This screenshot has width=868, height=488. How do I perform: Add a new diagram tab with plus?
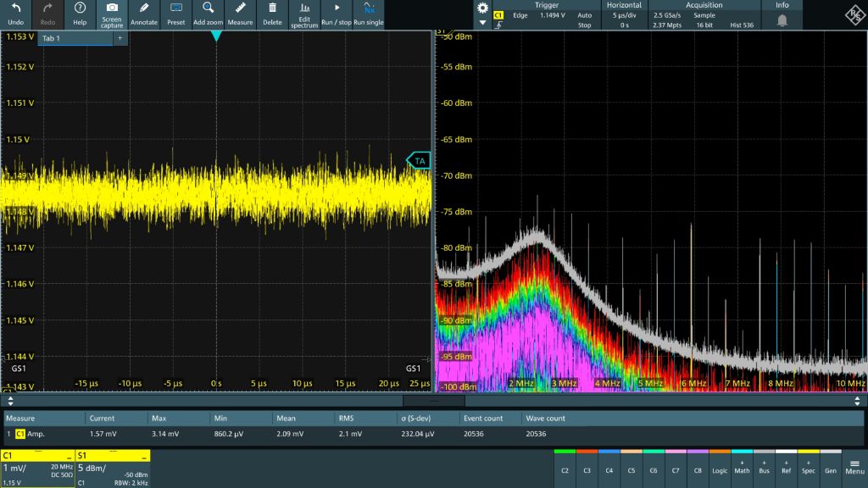tap(120, 39)
